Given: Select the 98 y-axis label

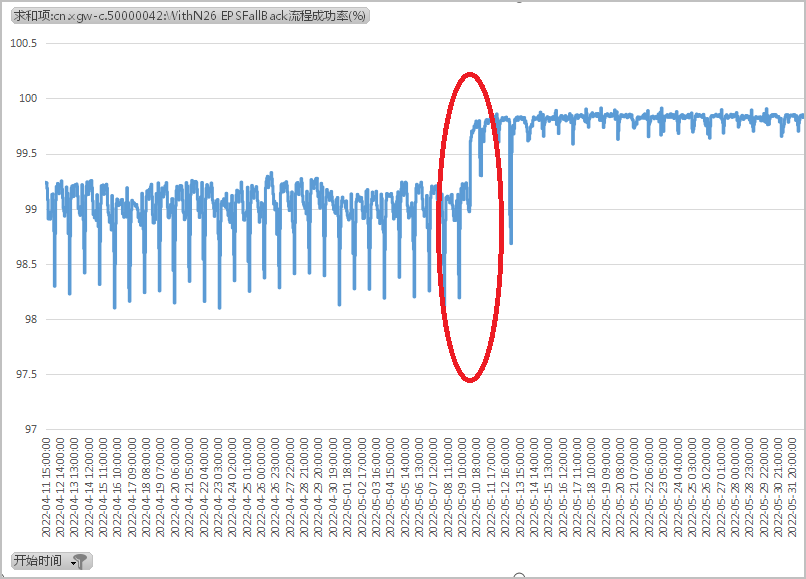Looking at the screenshot, I should click(x=31, y=319).
